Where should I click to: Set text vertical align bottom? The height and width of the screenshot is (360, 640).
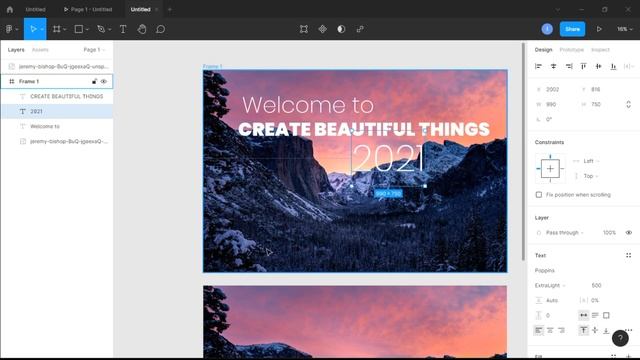click(x=606, y=330)
